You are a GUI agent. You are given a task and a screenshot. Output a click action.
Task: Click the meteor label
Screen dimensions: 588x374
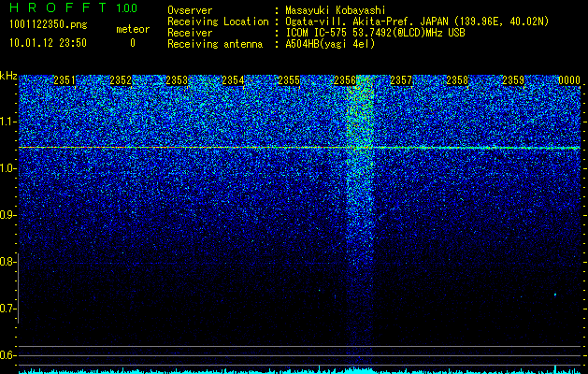133,29
